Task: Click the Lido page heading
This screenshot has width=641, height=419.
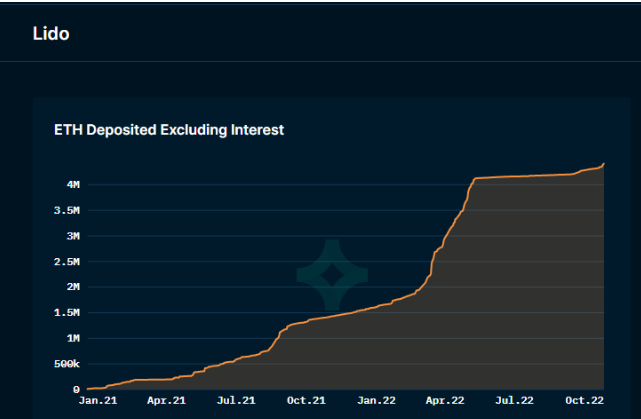Action: tap(51, 33)
